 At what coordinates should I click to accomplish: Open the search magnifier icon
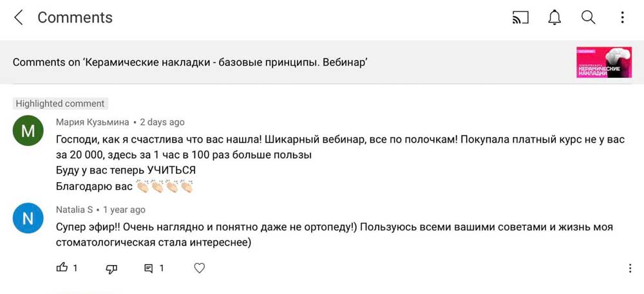(589, 18)
